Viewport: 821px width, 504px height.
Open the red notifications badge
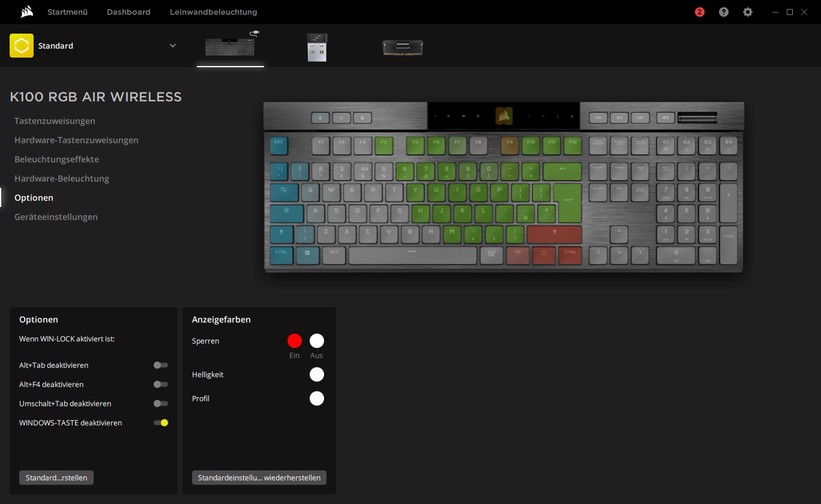pos(700,12)
